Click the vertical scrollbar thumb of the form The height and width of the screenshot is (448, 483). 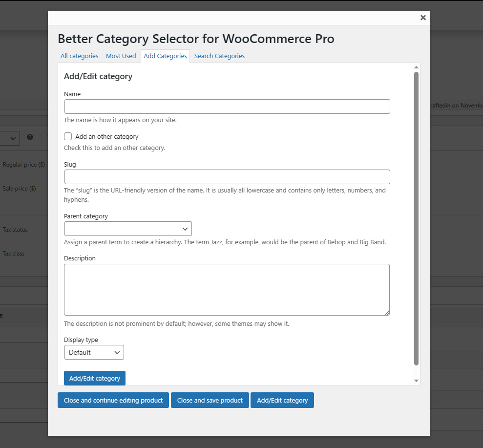(x=416, y=219)
